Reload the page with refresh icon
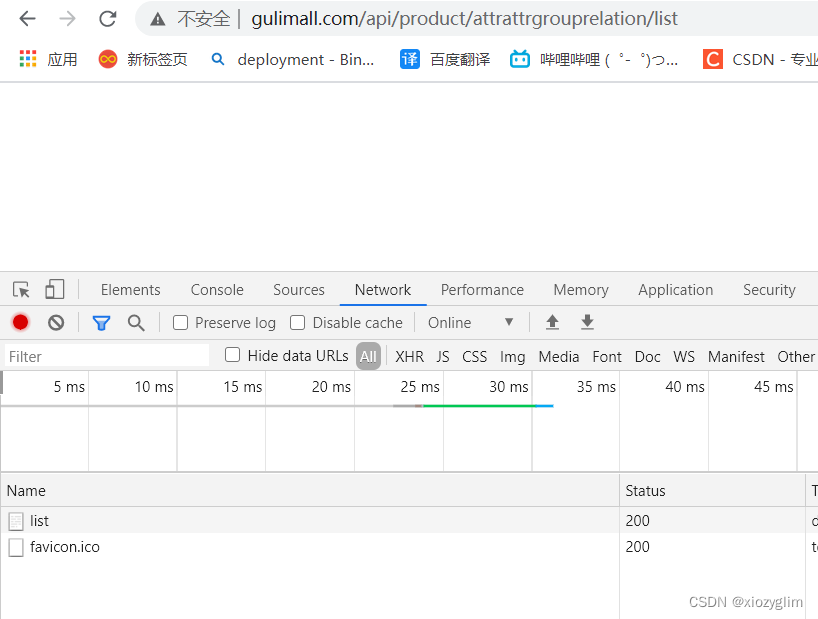The height and width of the screenshot is (619, 818). pos(107,18)
